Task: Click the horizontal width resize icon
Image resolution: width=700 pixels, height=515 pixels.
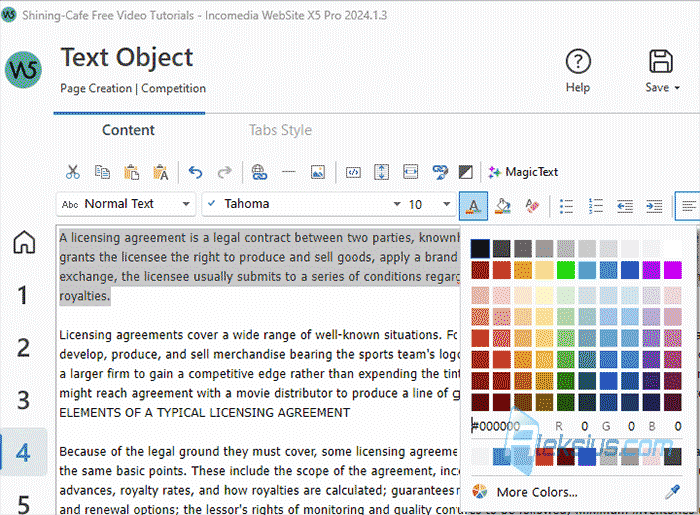Action: coord(410,172)
